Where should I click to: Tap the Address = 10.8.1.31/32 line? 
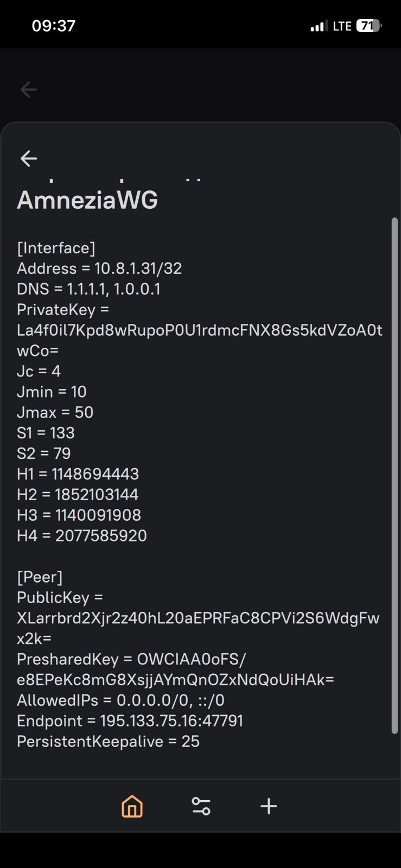coord(99,269)
